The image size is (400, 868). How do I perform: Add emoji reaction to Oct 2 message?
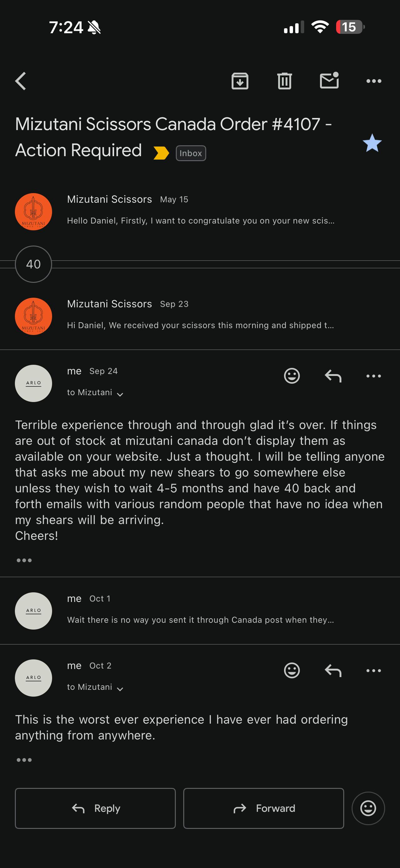pos(291,670)
